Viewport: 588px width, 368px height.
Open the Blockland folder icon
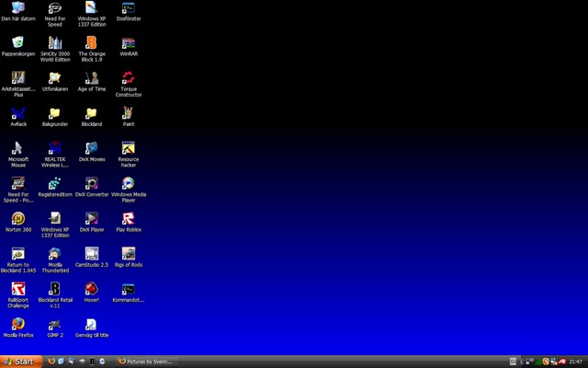pos(92,117)
